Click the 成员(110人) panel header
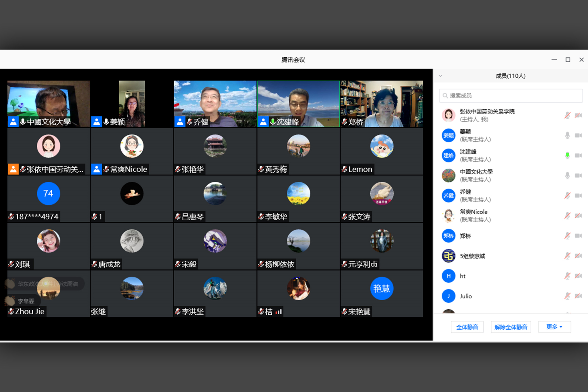 pyautogui.click(x=510, y=76)
